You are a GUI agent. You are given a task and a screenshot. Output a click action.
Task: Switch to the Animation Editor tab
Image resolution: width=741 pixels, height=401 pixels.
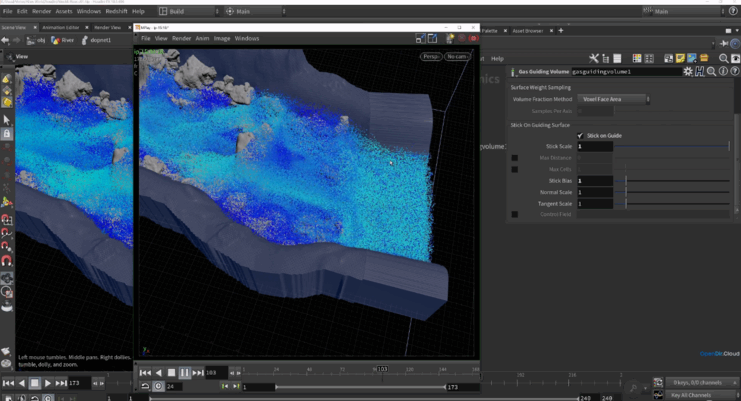coord(61,27)
